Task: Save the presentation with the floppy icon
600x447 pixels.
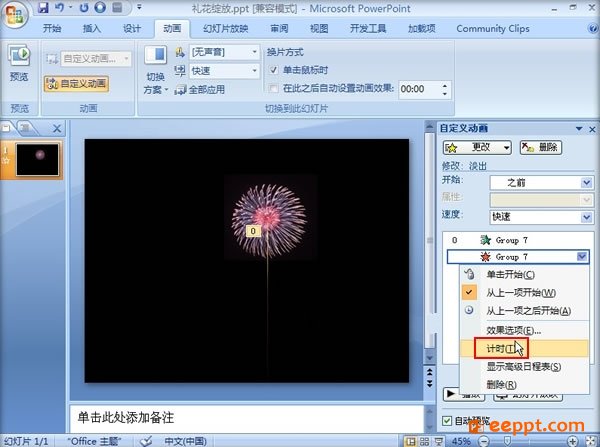Action: [x=43, y=7]
